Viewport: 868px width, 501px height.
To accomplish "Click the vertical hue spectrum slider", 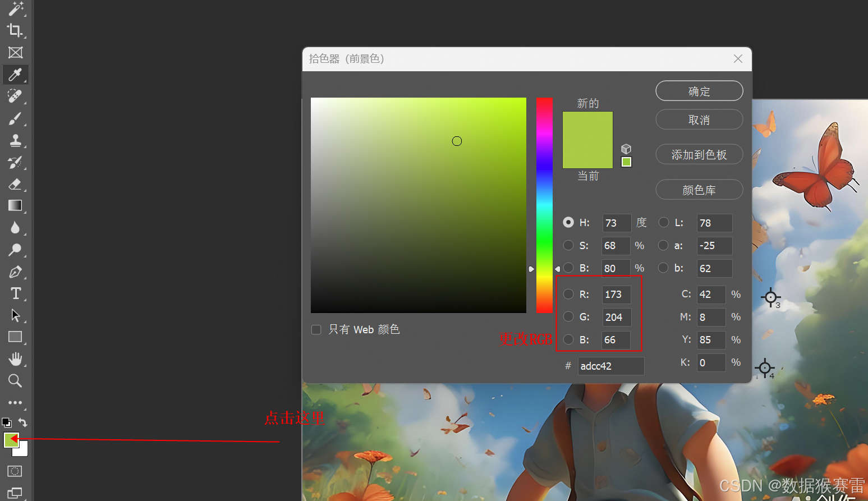I will 544,205.
